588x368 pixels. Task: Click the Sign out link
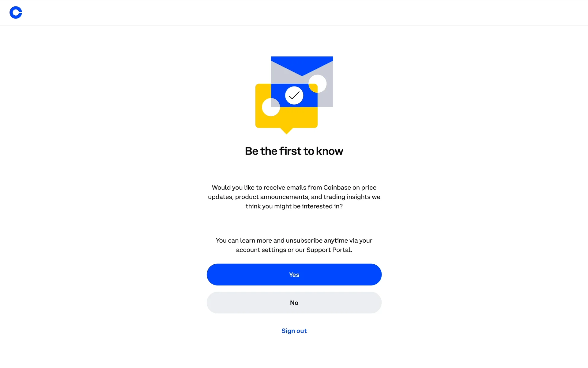click(x=294, y=331)
